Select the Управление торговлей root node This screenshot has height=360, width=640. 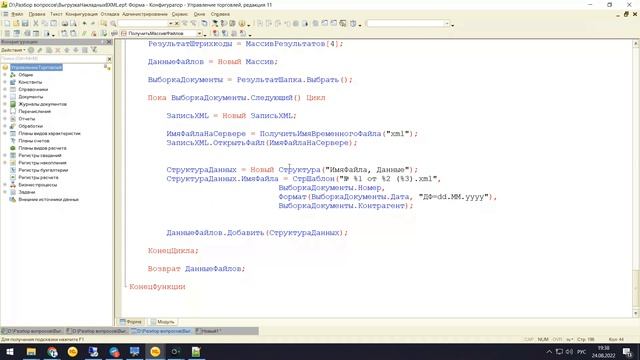pos(36,67)
